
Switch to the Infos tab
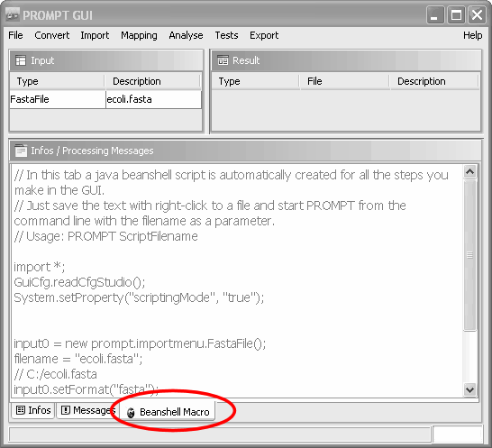coord(33,410)
